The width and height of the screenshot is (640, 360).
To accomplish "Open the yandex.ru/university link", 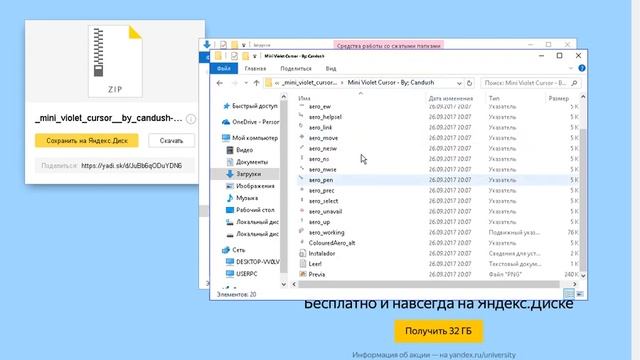I will click(x=483, y=355).
